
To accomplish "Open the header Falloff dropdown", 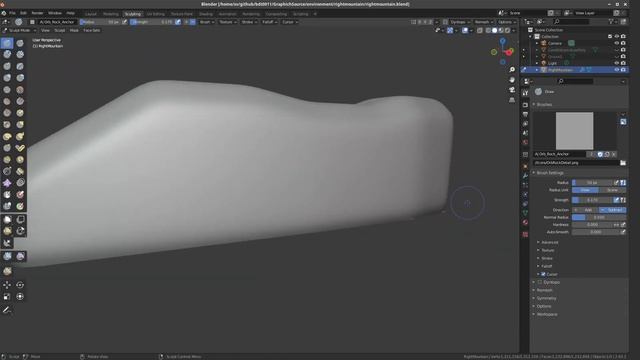I will point(269,22).
